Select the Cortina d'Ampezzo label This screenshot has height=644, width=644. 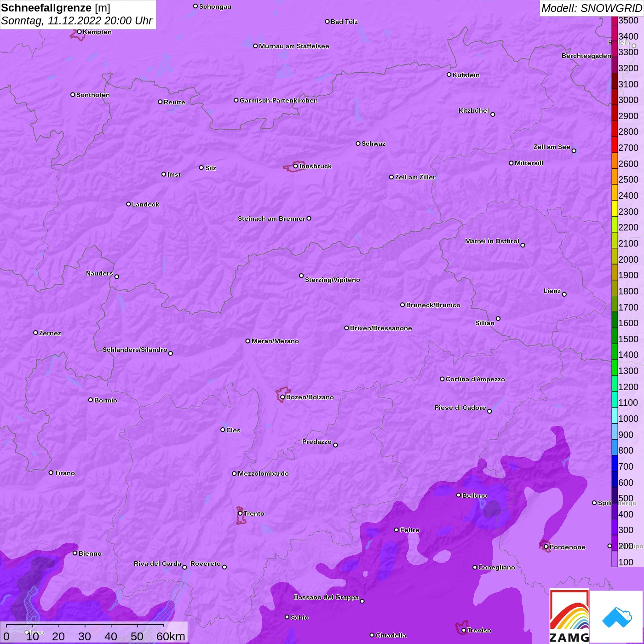475,379
